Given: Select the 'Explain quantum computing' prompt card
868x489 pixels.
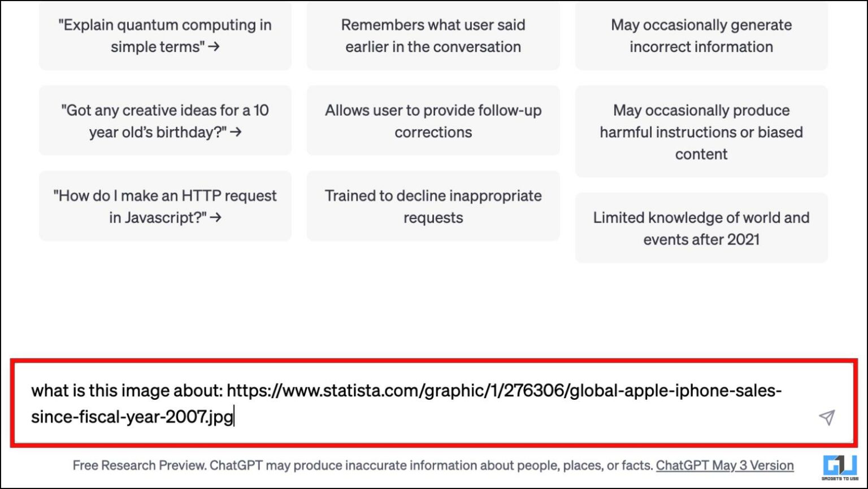Looking at the screenshot, I should coord(164,36).
